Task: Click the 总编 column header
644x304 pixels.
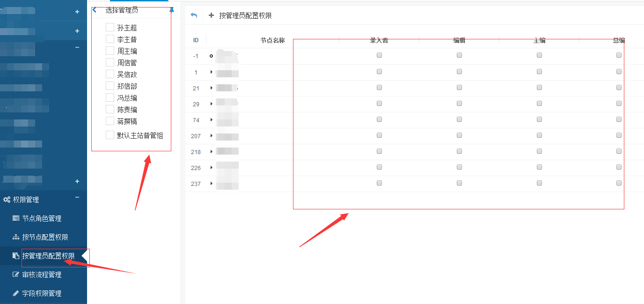Action: click(x=619, y=40)
